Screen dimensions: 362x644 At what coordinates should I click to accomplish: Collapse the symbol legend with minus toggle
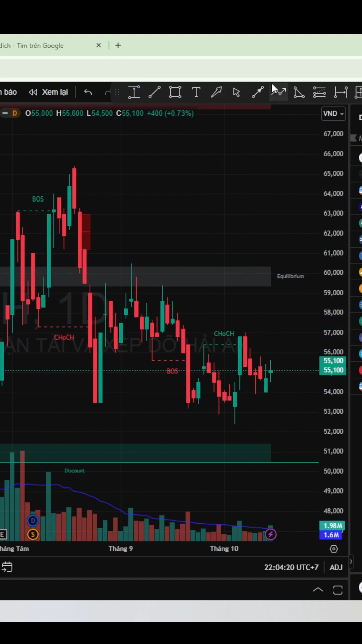point(5,113)
